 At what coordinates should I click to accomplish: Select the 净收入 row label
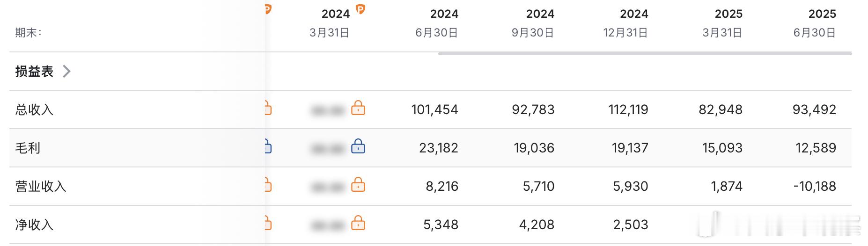[x=35, y=225]
